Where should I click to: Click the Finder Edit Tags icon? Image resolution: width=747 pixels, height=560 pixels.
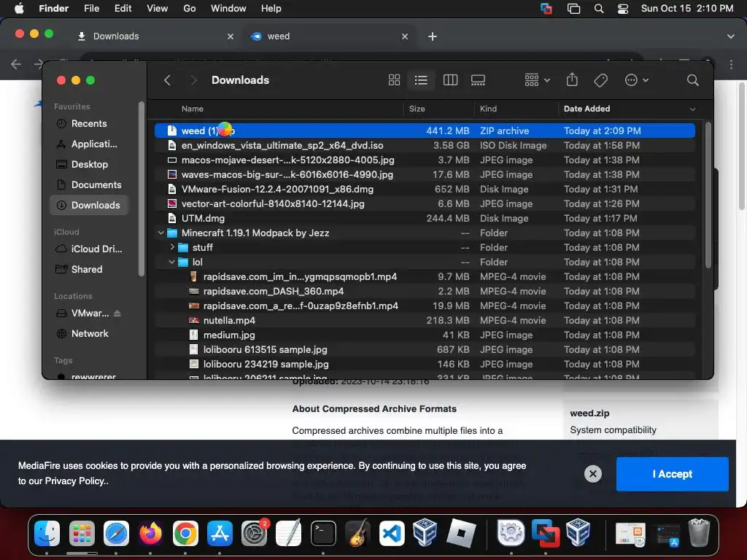(x=601, y=80)
